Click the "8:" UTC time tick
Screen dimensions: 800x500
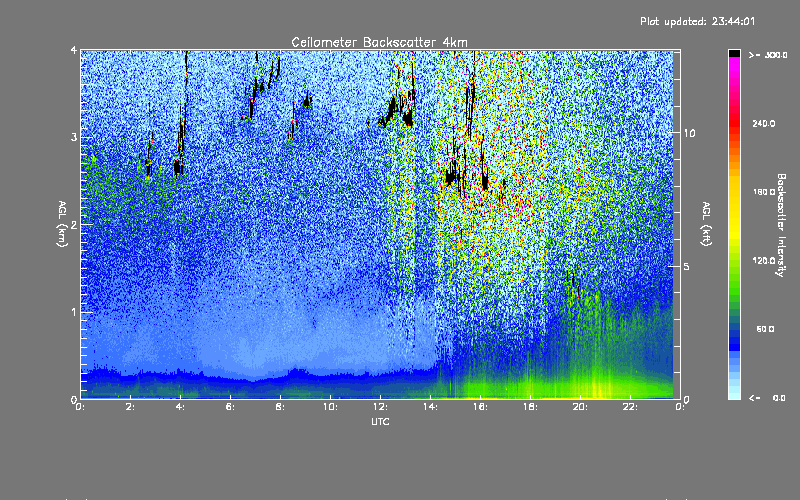pos(281,407)
